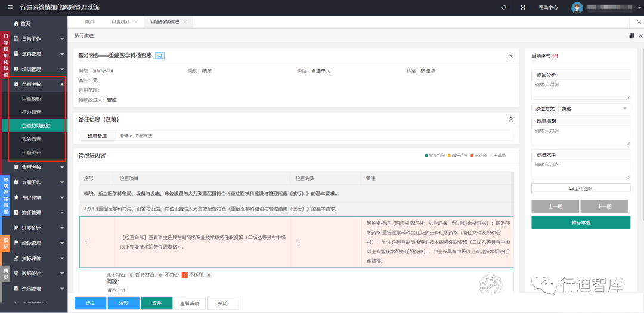
Task: Close the 执行改进 panel
Action: click(x=640, y=36)
